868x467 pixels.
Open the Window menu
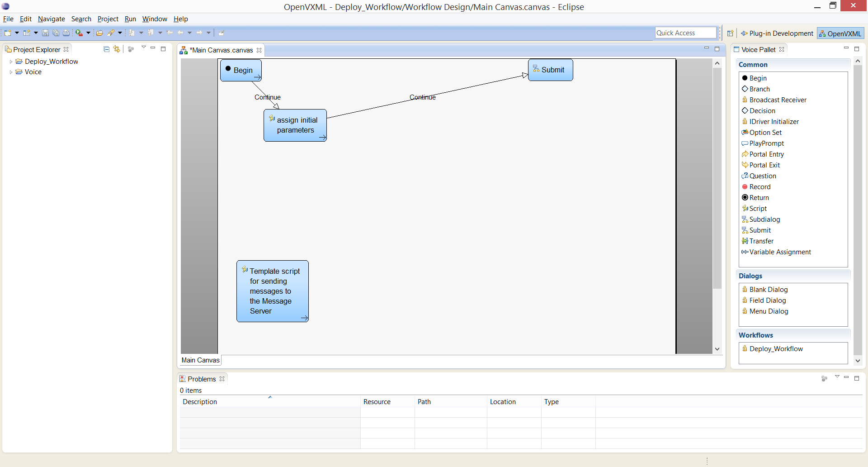tap(155, 19)
